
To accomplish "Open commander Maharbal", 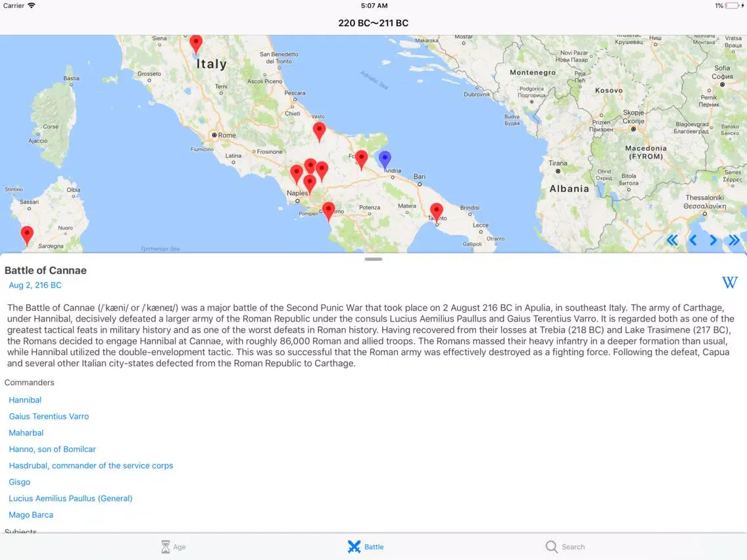I will click(x=26, y=433).
